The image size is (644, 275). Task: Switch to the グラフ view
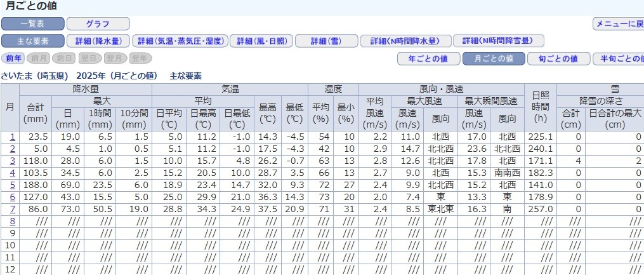[x=98, y=24]
